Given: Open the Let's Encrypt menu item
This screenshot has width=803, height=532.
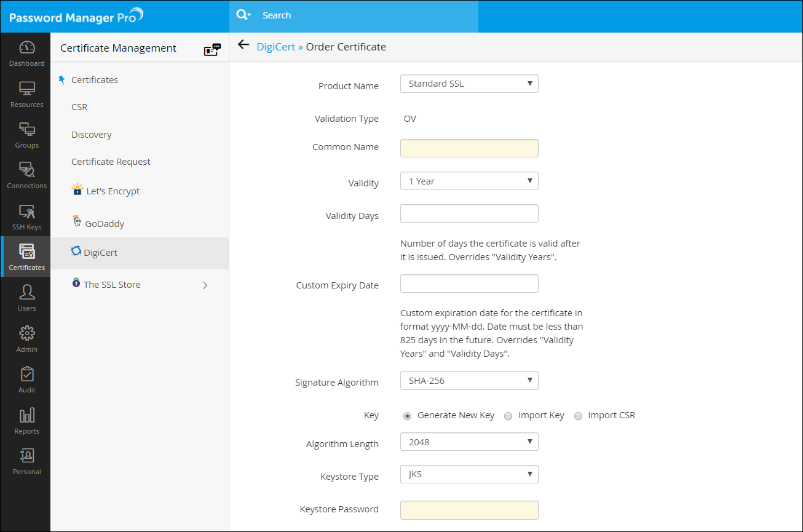Looking at the screenshot, I should click(x=113, y=191).
